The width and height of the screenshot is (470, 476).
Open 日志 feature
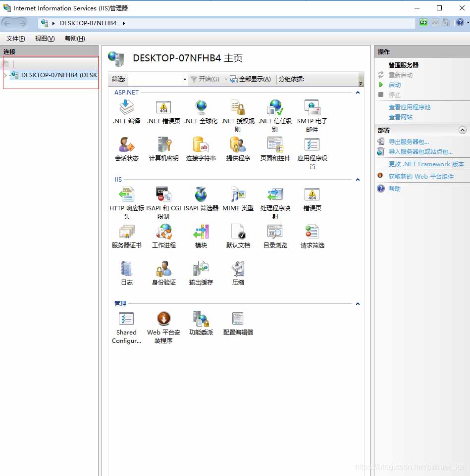coord(126,273)
